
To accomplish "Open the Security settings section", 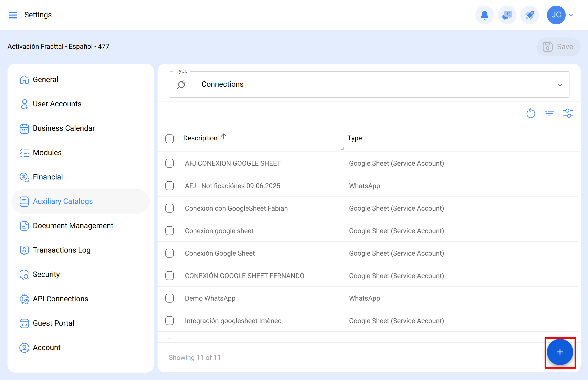I will click(x=46, y=274).
